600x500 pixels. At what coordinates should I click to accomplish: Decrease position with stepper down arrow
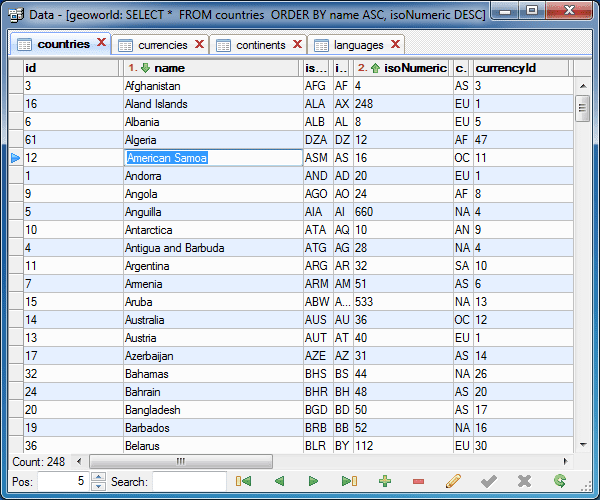coord(99,486)
